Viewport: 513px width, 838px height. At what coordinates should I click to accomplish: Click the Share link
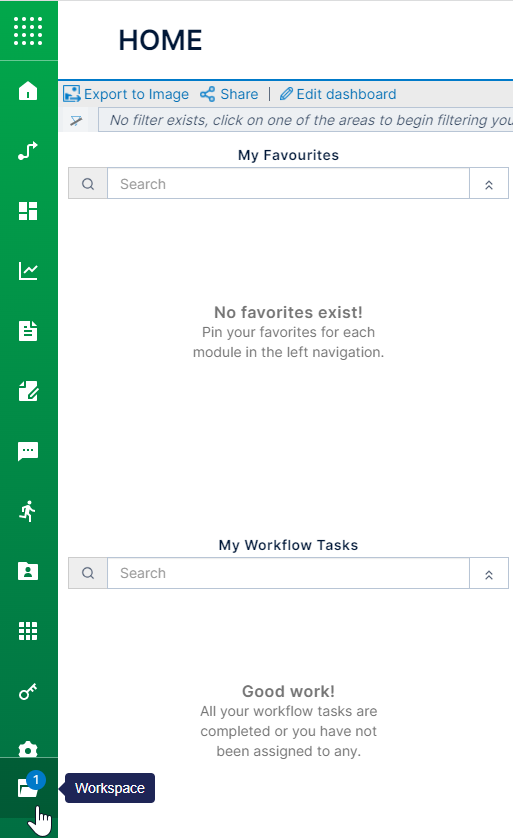229,94
